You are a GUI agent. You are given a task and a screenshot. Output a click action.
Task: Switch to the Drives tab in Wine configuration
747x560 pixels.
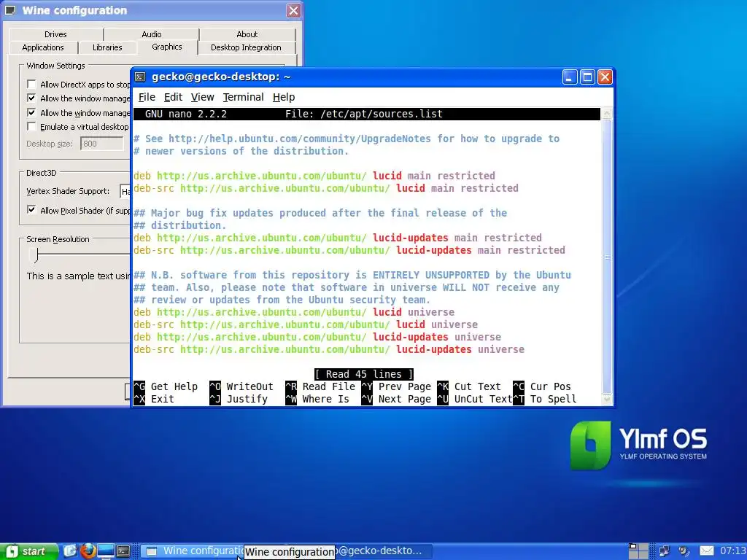pos(55,34)
